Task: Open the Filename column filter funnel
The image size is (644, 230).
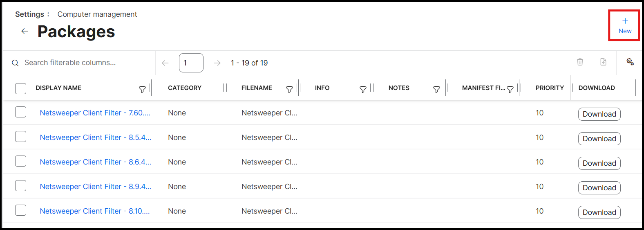Action: pos(289,89)
